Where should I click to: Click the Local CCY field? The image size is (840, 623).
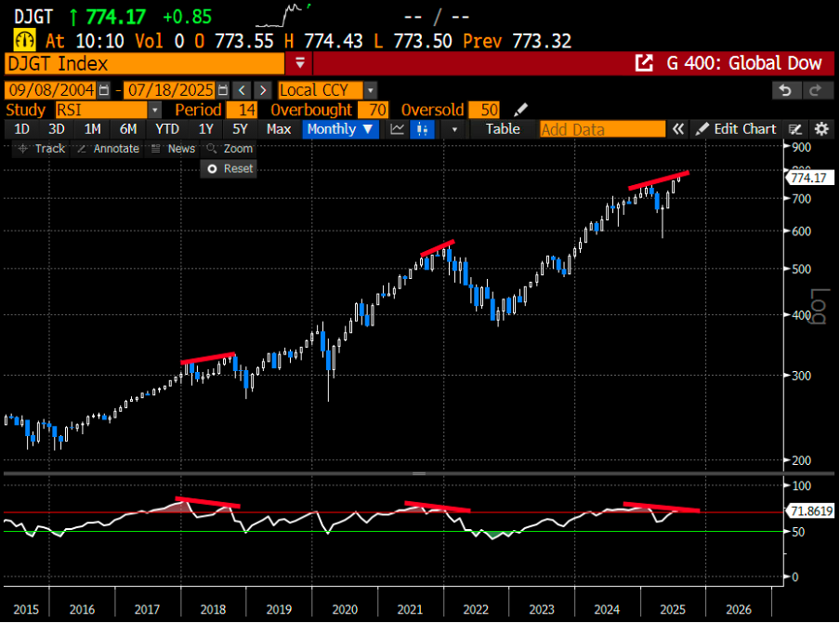point(321,90)
